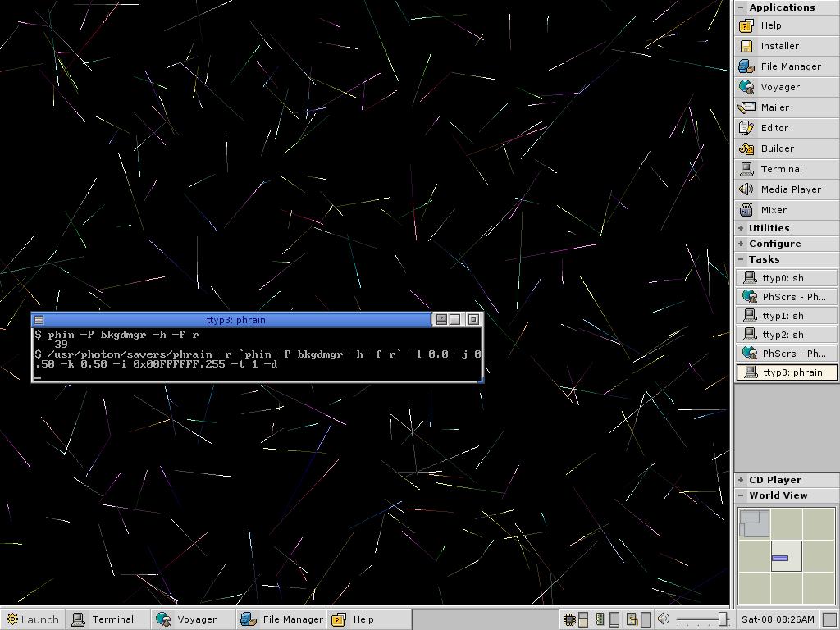Click the terminal cursor on the last line
The width and height of the screenshot is (840, 630).
click(x=38, y=377)
